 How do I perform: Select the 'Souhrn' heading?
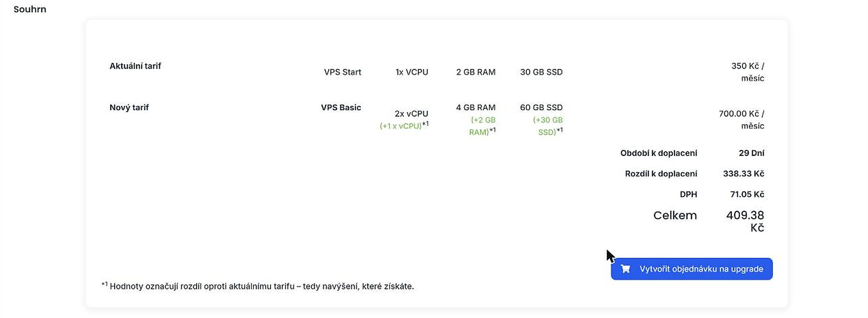coord(30,9)
